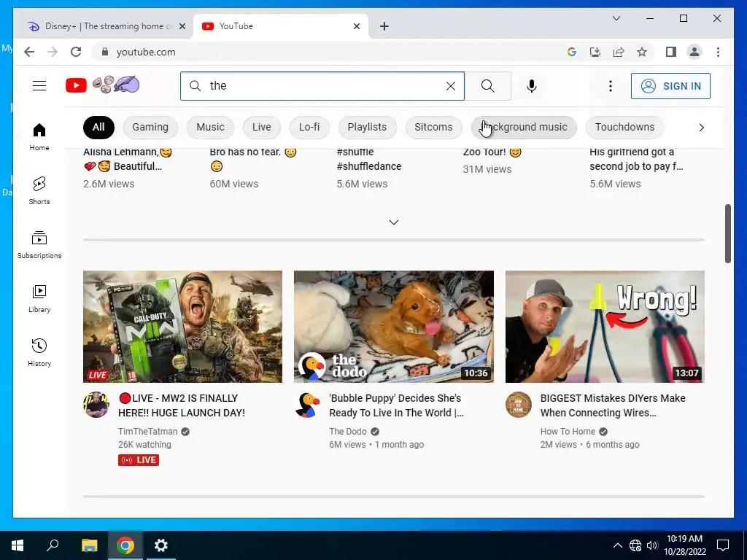Open the 'Bro has no fear' short

tap(253, 159)
